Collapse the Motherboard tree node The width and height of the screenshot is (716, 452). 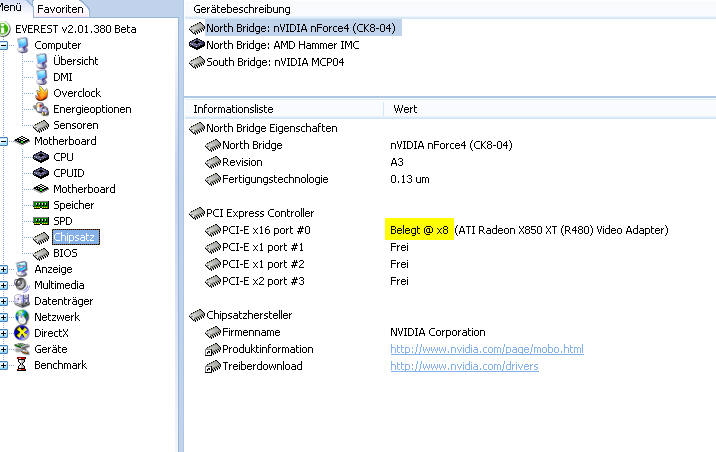pyautogui.click(x=4, y=141)
